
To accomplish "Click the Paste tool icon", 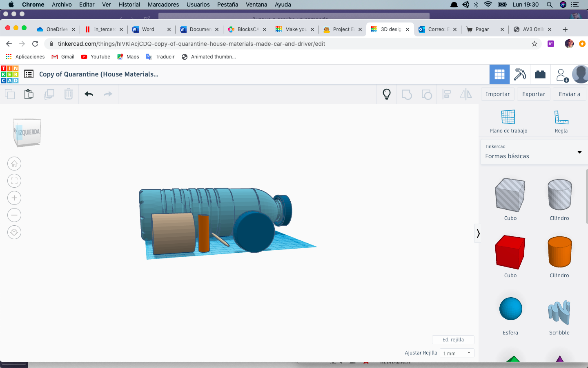I will pyautogui.click(x=29, y=94).
